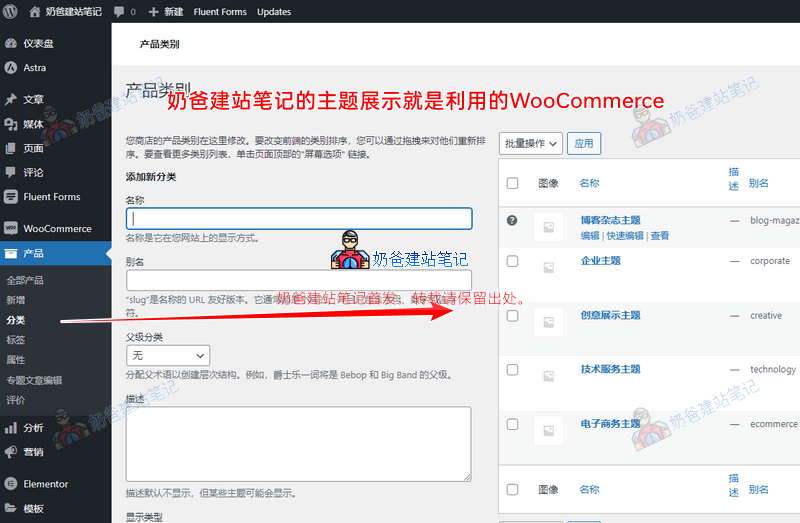Click the 营销 megaphone icon

(x=11, y=452)
